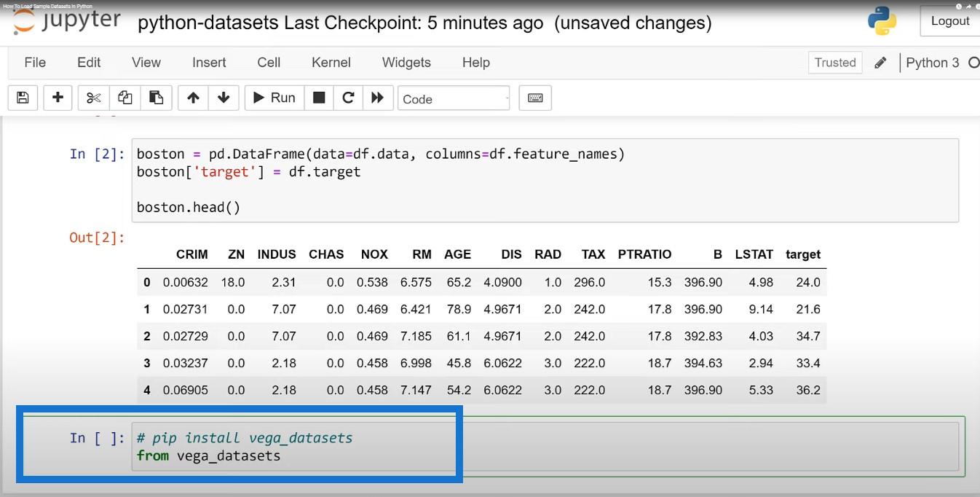Select the In [2] prompt label
Viewport: 980px width, 497px height.
(x=98, y=154)
